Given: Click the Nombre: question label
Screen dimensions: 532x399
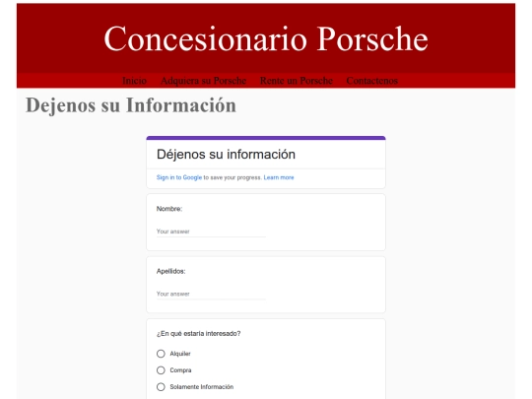Looking at the screenshot, I should [169, 209].
